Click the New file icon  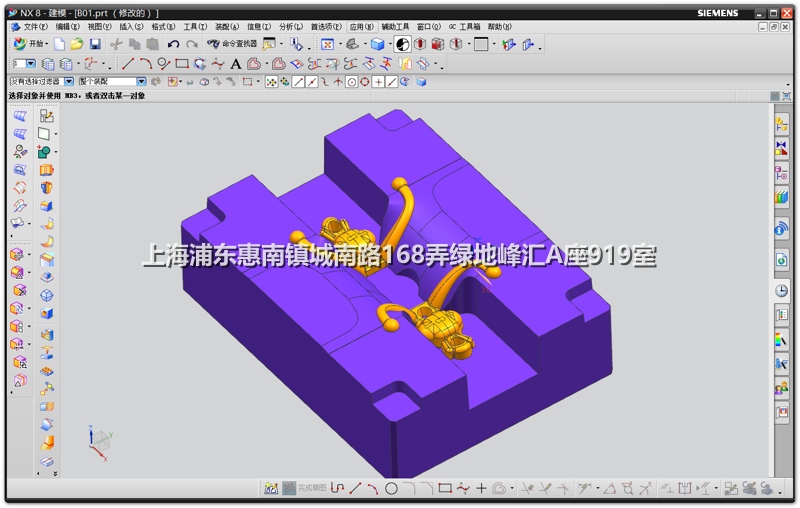60,44
